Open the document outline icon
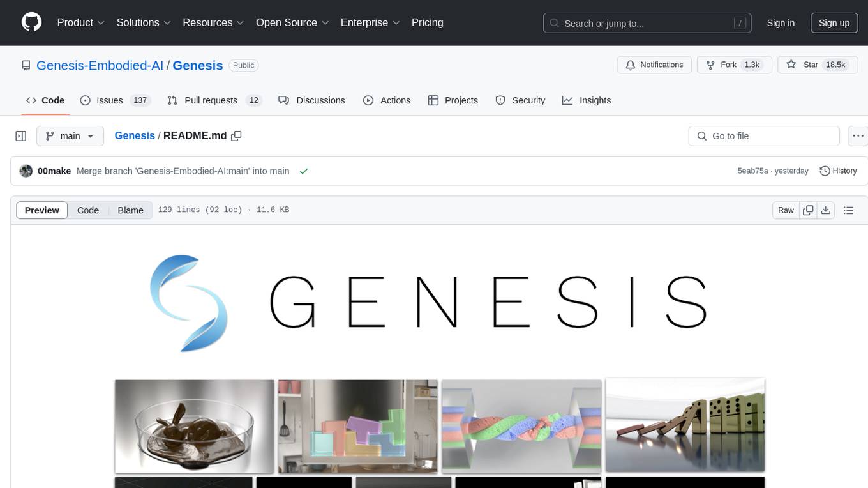The image size is (868, 488). coord(848,210)
